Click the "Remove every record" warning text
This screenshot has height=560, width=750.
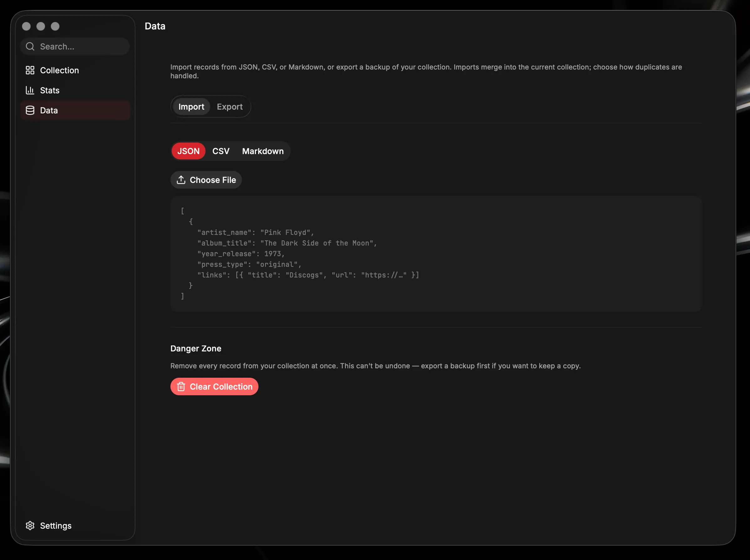coord(375,366)
